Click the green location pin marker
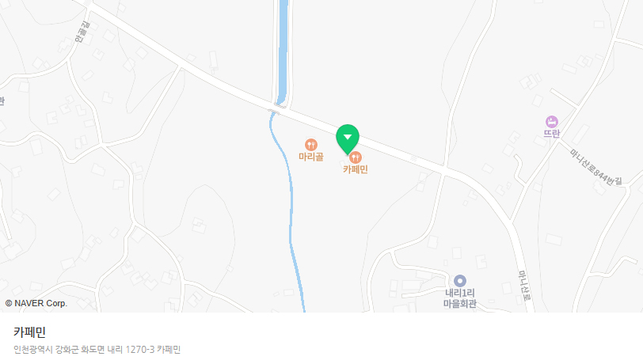The height and width of the screenshot is (364, 643). (x=348, y=139)
